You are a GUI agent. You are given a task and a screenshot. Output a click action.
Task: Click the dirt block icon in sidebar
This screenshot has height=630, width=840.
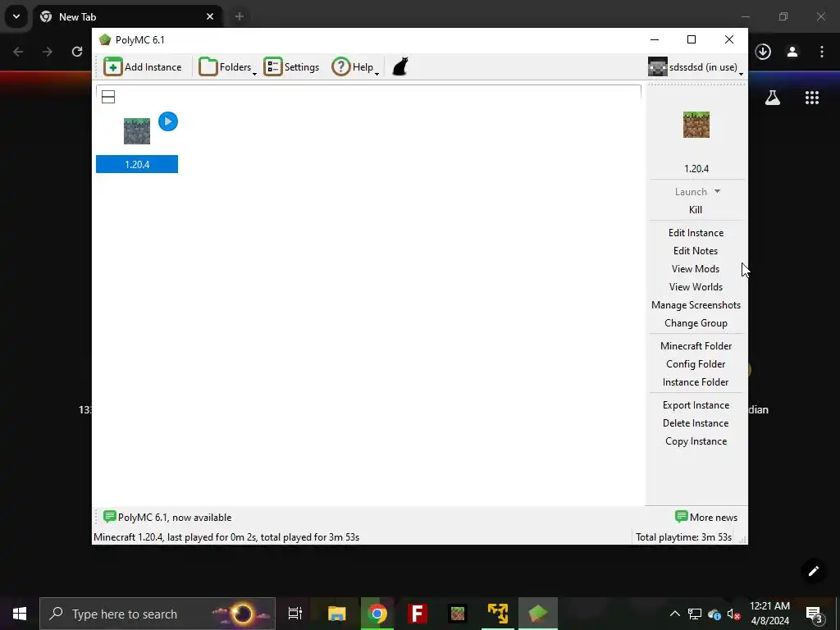pos(696,125)
